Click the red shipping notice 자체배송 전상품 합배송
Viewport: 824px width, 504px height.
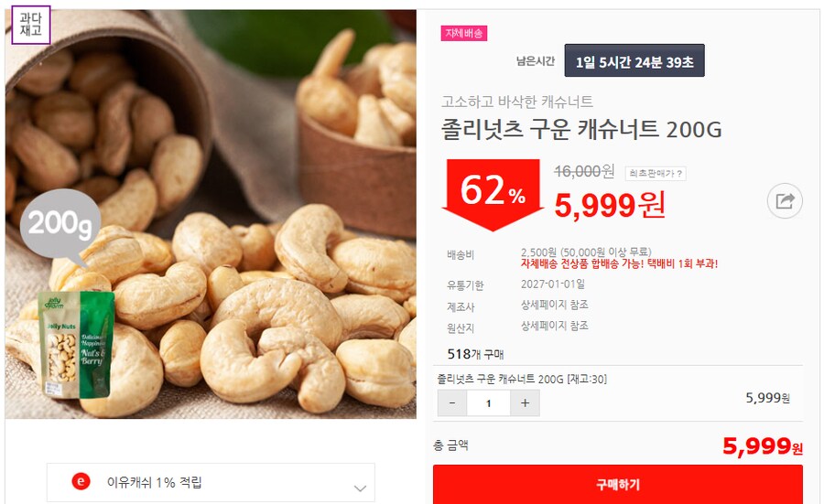619,263
